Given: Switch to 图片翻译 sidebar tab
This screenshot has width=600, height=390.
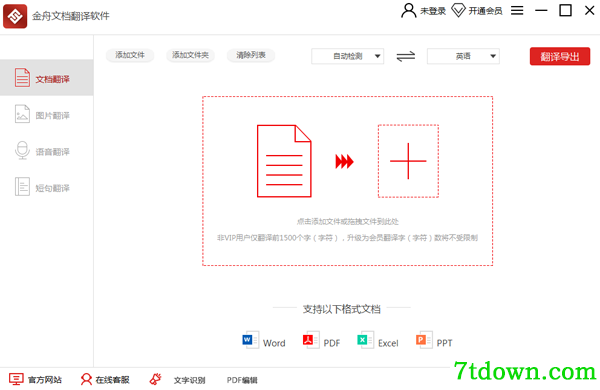Looking at the screenshot, I should pos(47,114).
